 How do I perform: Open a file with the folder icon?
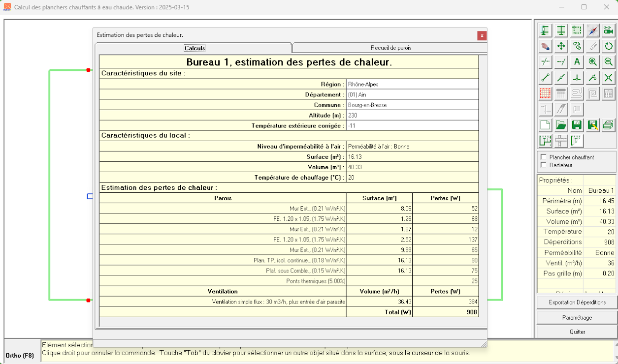561,125
